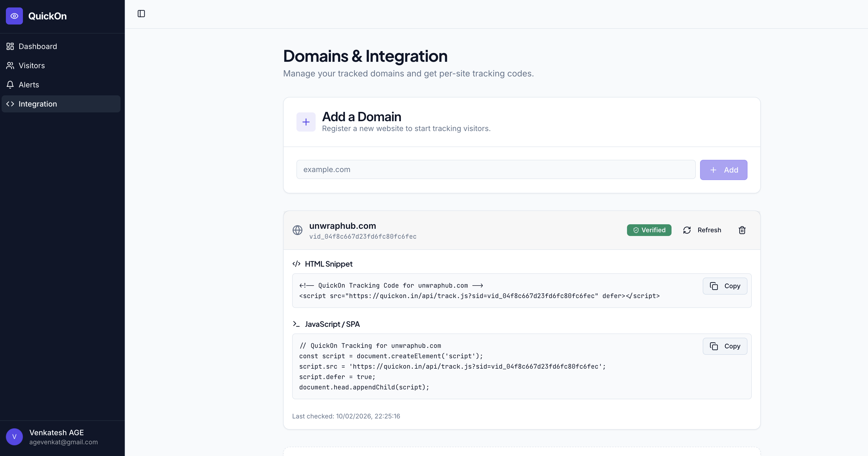868x456 pixels.
Task: Click the unwraphub.com domain title
Action: (x=342, y=226)
